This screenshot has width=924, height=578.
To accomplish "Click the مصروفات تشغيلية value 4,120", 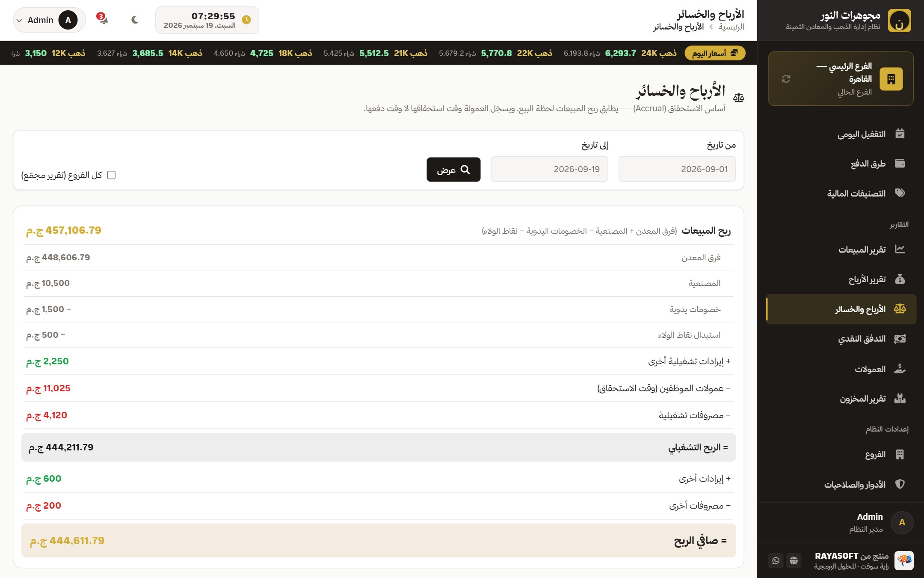I will (47, 415).
